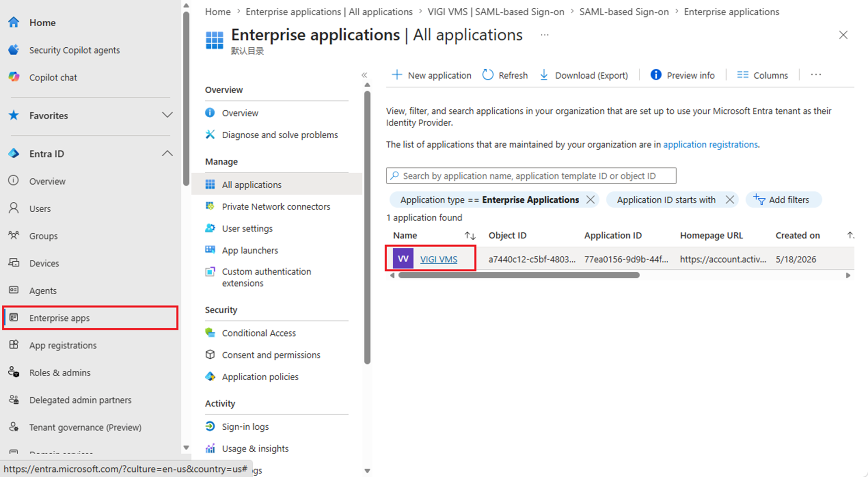Image resolution: width=868 pixels, height=477 pixels.
Task: Click Consent and permissions cube icon
Action: point(210,354)
